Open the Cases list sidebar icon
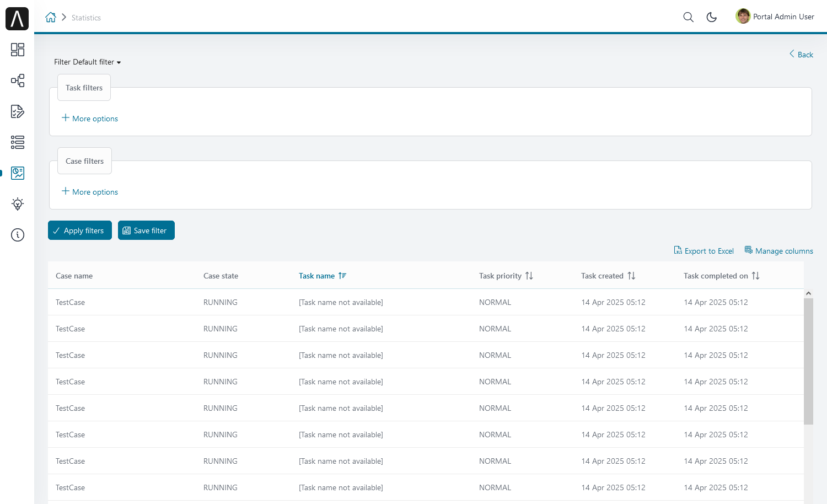Image resolution: width=827 pixels, height=504 pixels. coord(18,142)
